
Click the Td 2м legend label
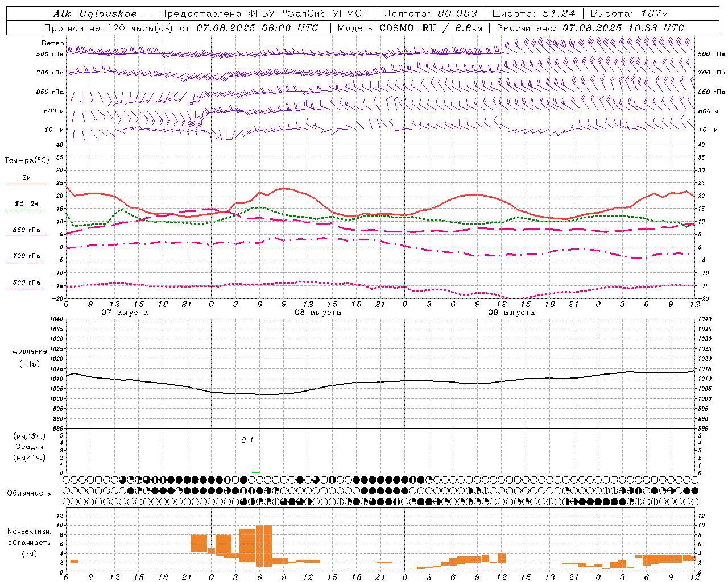(x=26, y=203)
